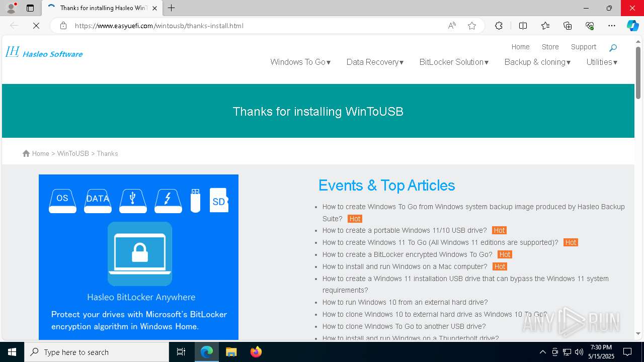This screenshot has height=362, width=644.
Task: Stop loading the page
Action: click(36, 26)
